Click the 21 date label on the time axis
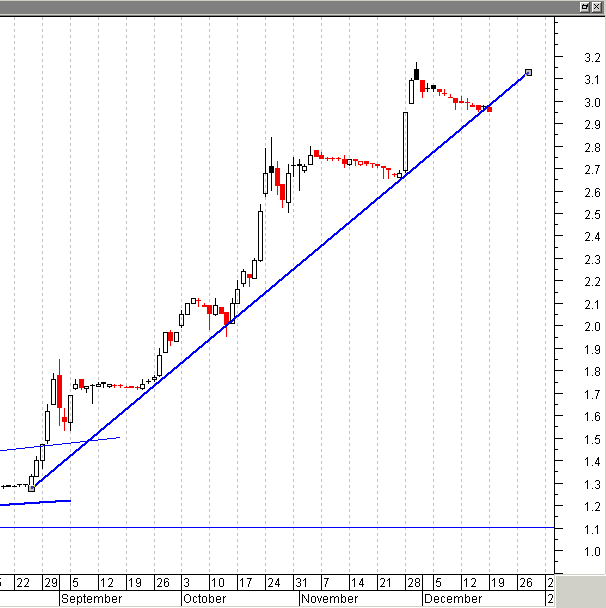This screenshot has height=608, width=606. [385, 582]
